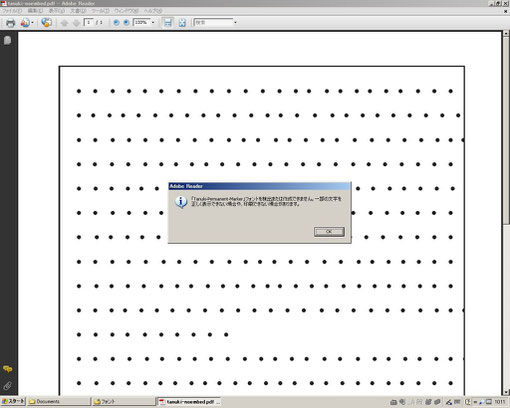Open the Attachments paperclip icon in sidebar
This screenshot has width=510, height=408.
click(x=7, y=386)
